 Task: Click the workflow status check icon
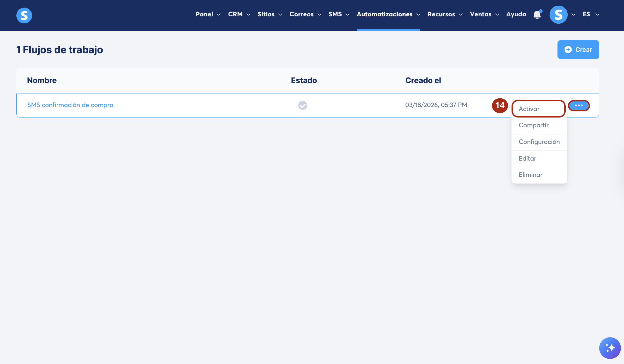tap(303, 105)
